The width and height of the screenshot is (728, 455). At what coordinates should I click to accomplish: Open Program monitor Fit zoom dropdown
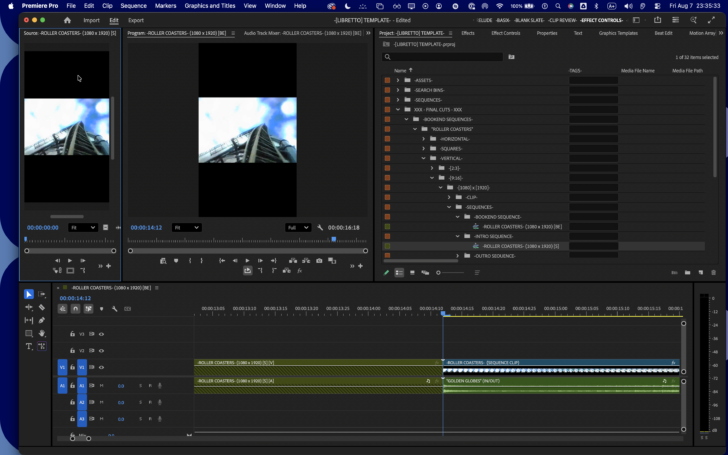(x=186, y=228)
